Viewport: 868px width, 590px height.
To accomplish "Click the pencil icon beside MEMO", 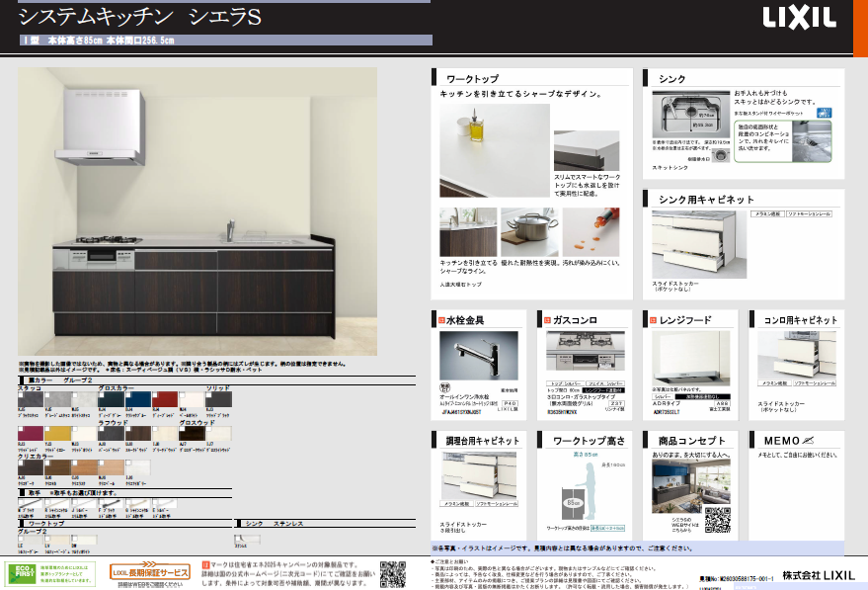I will [808, 438].
